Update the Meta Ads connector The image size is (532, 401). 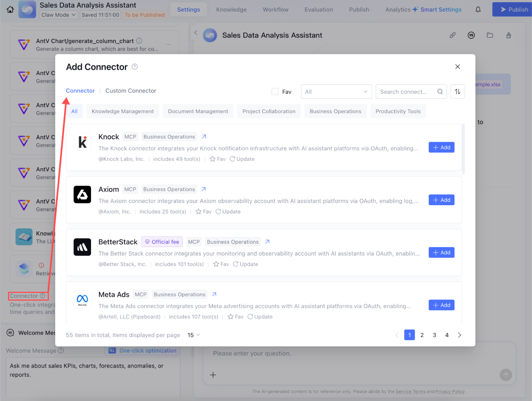pos(260,317)
